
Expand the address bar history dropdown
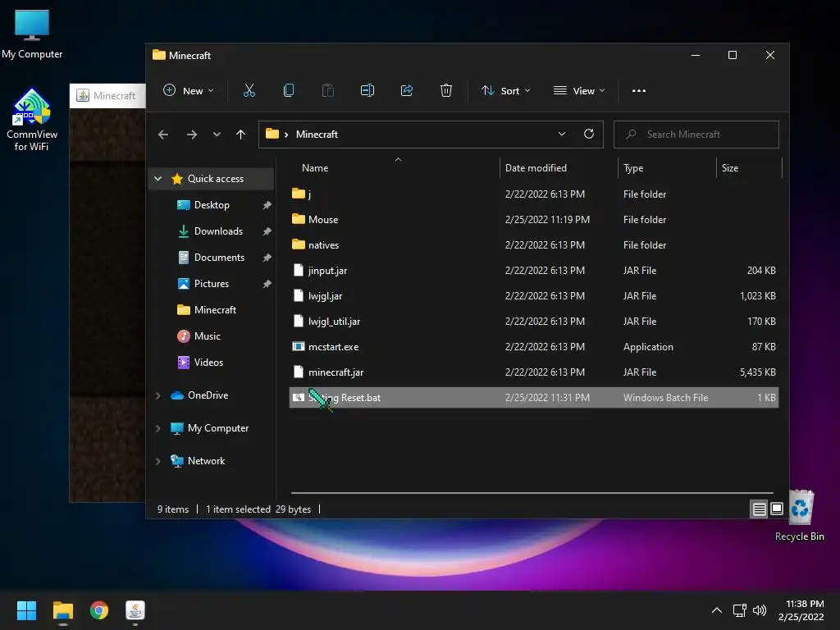[561, 134]
